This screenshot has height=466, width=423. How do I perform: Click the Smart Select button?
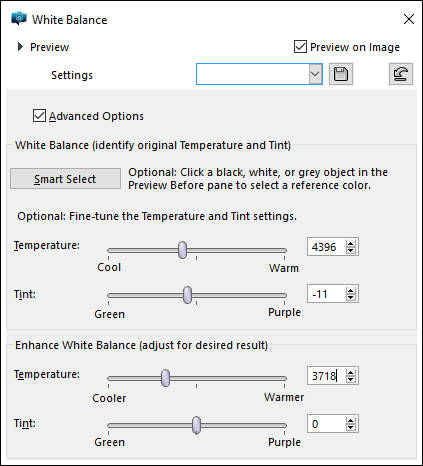tap(65, 179)
